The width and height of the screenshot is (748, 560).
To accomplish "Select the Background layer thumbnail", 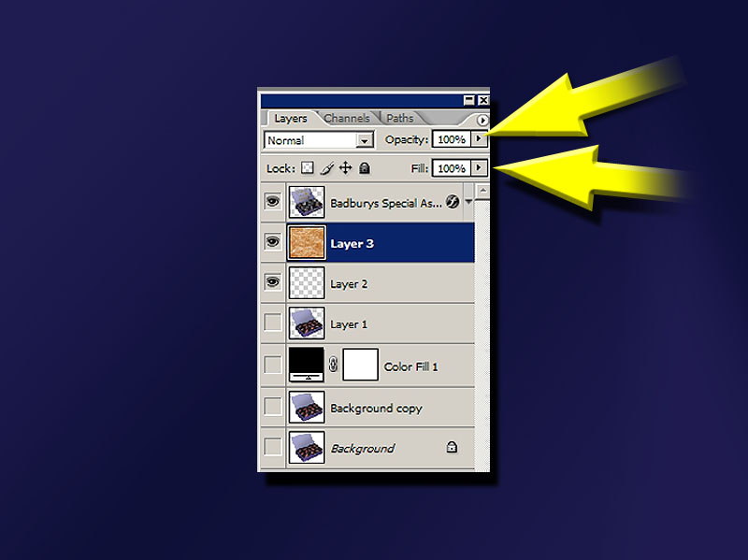I will click(307, 448).
